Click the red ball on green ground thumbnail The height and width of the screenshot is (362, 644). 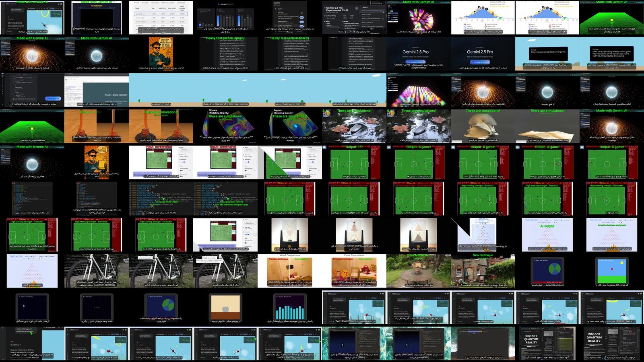(611, 271)
